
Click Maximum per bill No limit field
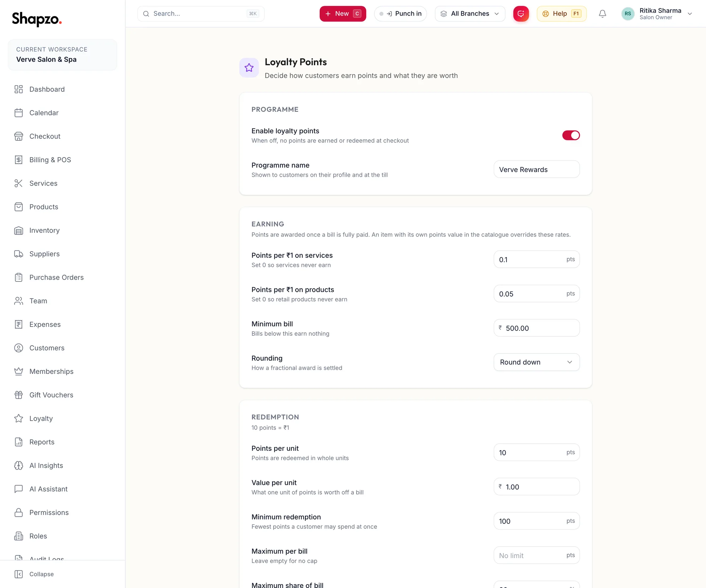click(537, 556)
